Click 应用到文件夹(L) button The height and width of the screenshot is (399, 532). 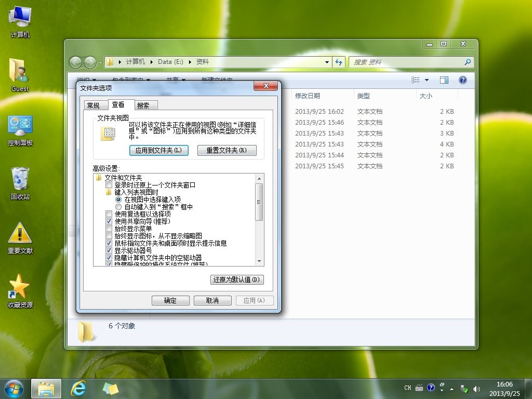159,150
